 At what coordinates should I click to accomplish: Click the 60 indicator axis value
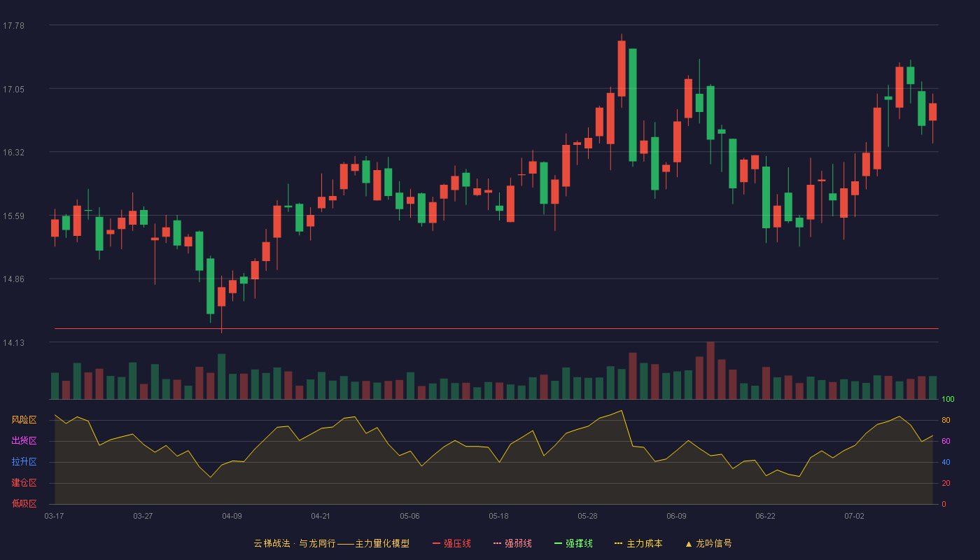click(946, 441)
